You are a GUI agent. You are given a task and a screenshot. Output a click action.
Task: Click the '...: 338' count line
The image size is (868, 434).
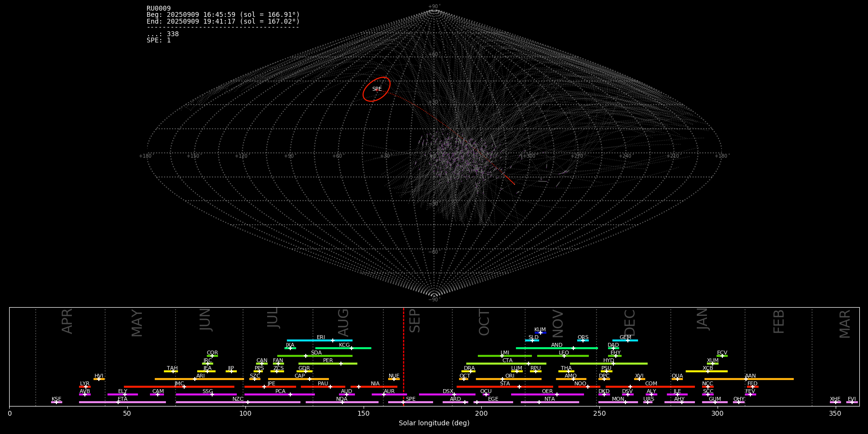[163, 34]
